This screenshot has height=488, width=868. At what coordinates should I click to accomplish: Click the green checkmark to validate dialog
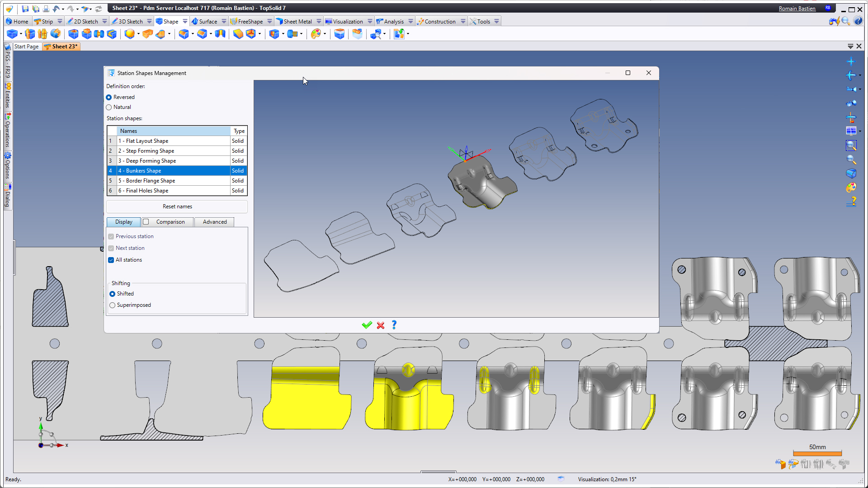click(367, 325)
